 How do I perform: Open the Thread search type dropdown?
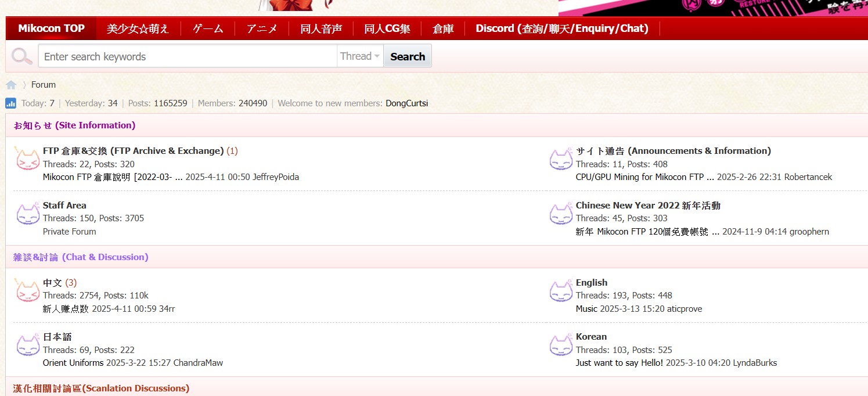point(360,56)
